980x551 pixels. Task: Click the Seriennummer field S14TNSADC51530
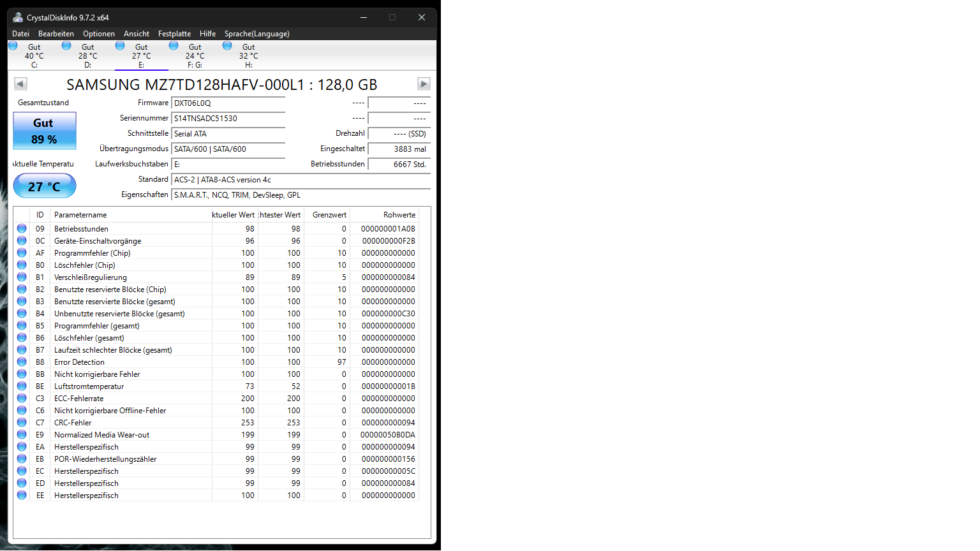(x=228, y=119)
